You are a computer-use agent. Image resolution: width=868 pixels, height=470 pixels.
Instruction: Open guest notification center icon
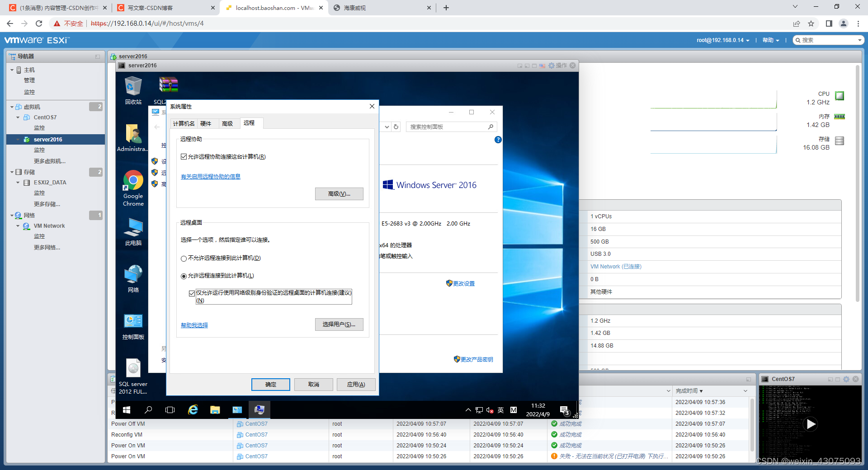(x=564, y=410)
